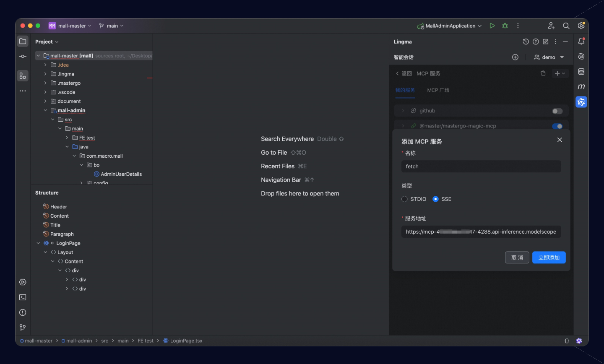
Task: Click the 立即添加 button
Action: coord(549,257)
